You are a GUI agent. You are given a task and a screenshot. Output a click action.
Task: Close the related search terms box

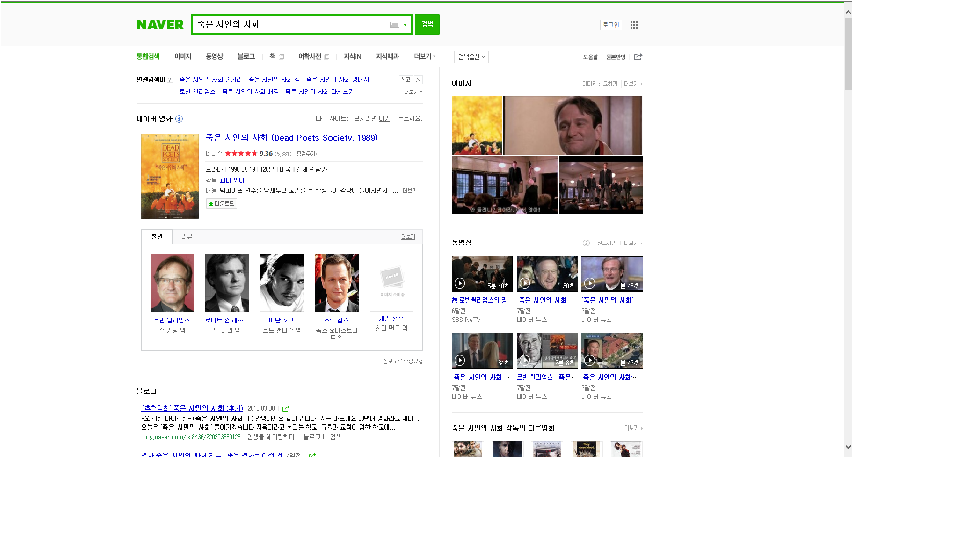[419, 80]
